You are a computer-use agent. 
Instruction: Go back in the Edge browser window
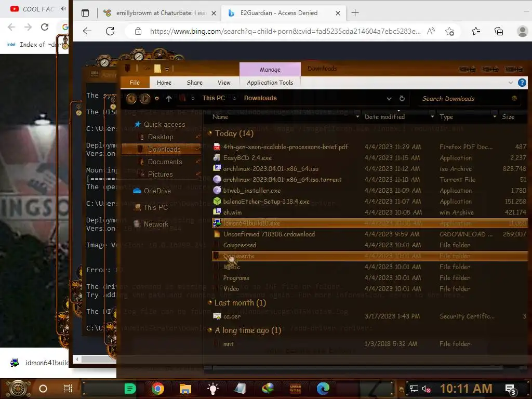click(87, 31)
